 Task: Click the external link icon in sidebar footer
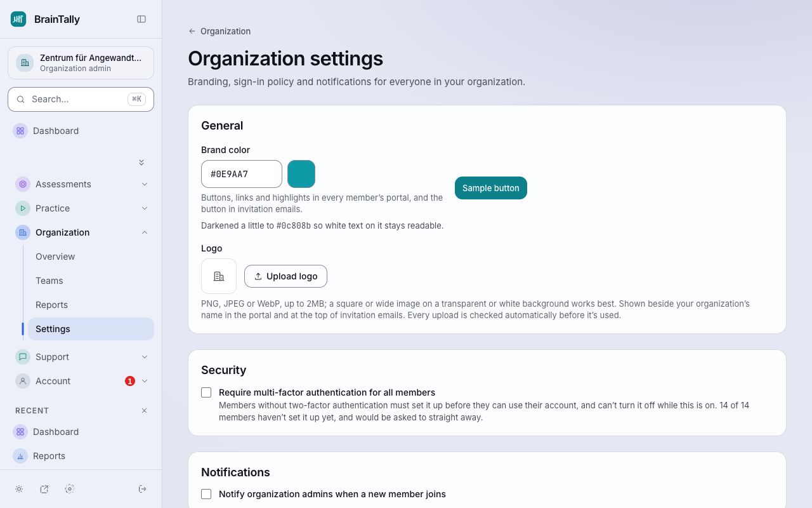pos(44,489)
